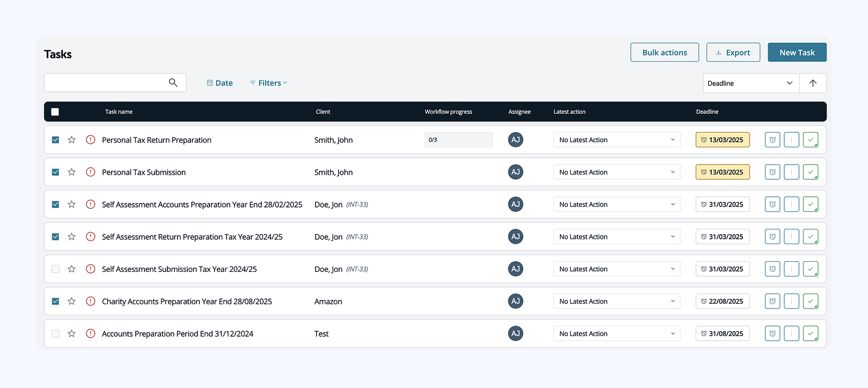Star the Charity Accounts Preparation task
This screenshot has width=868, height=388.
(x=71, y=301)
